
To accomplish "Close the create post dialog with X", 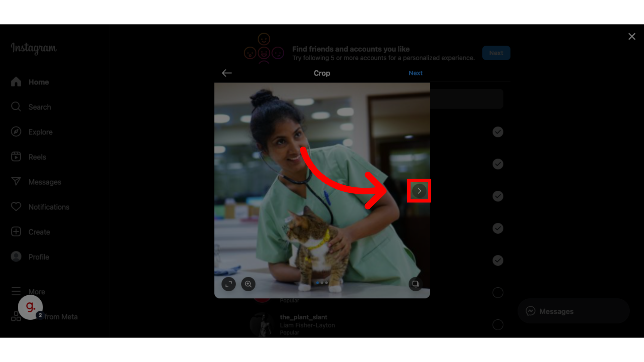I will coord(632,37).
